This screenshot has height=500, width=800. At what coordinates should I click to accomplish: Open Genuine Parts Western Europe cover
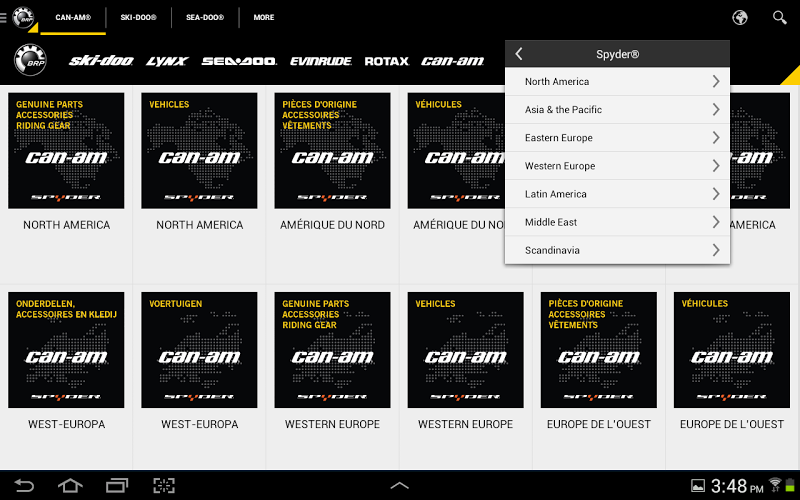coord(333,350)
